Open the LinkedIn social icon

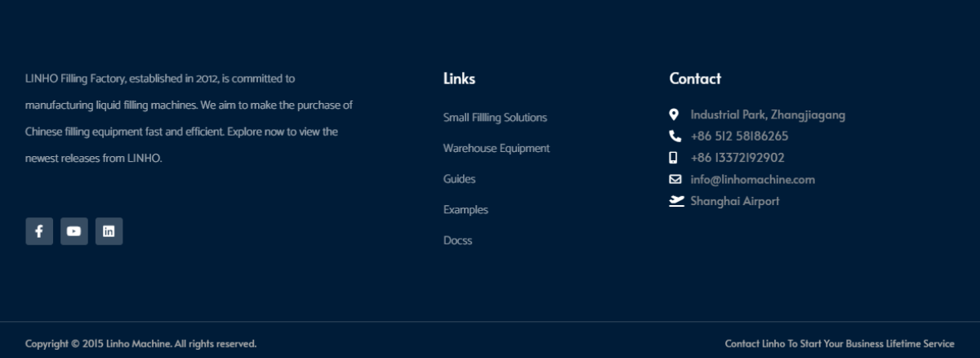pyautogui.click(x=109, y=231)
